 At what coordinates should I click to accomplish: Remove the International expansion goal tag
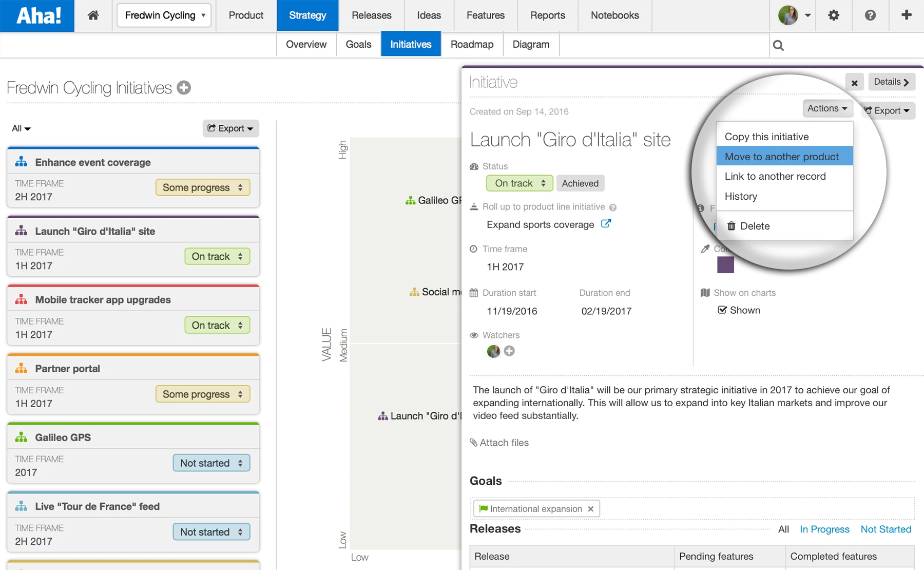click(x=591, y=509)
